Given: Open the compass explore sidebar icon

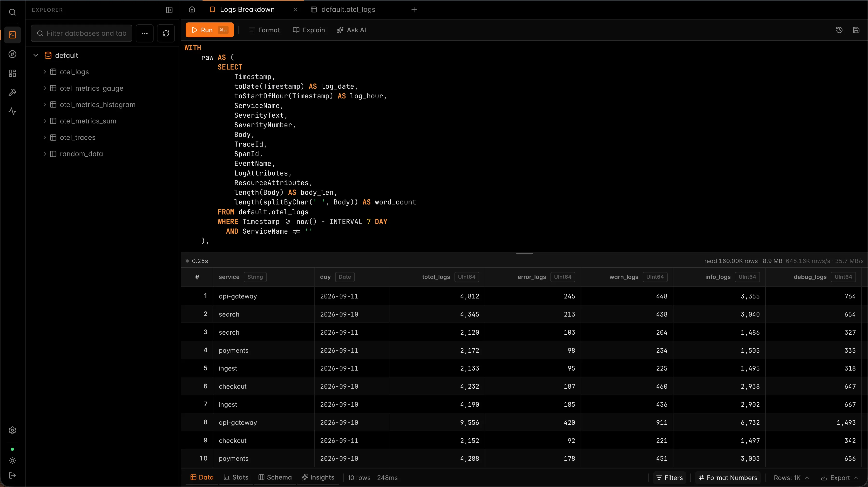Looking at the screenshot, I should 13,54.
